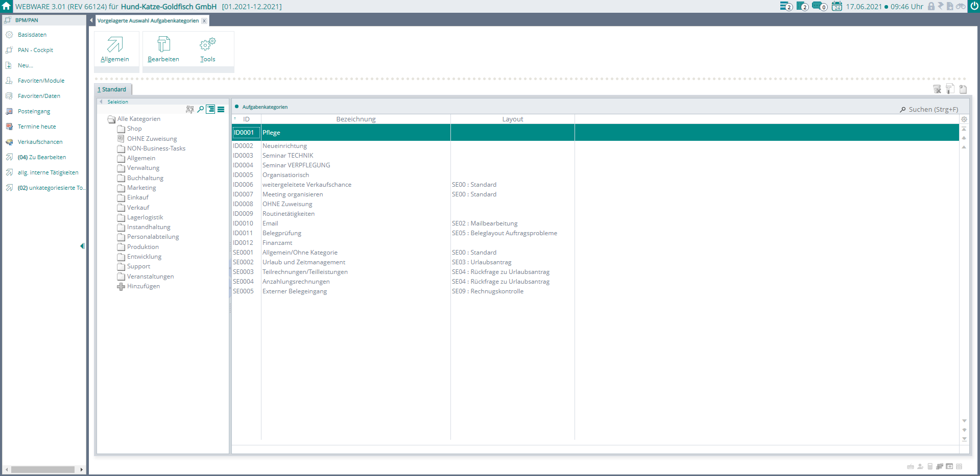Collapse the Selektion panel arrow
980x476 pixels.
[101, 102]
